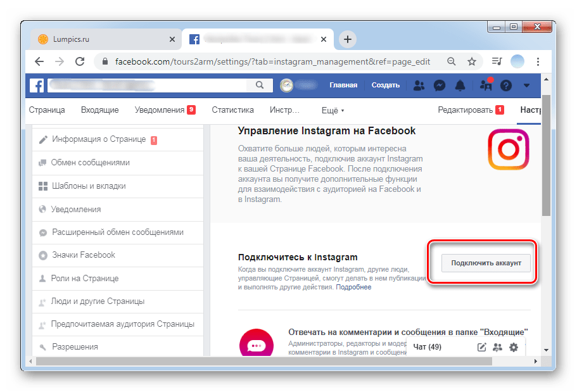
Task: Open a new tab with plus button
Action: (x=347, y=39)
